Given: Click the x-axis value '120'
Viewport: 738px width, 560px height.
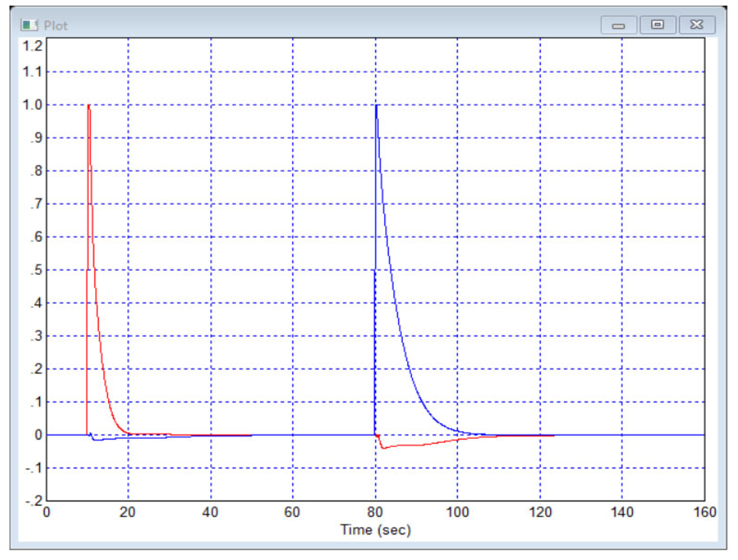Looking at the screenshot, I should coord(541,512).
